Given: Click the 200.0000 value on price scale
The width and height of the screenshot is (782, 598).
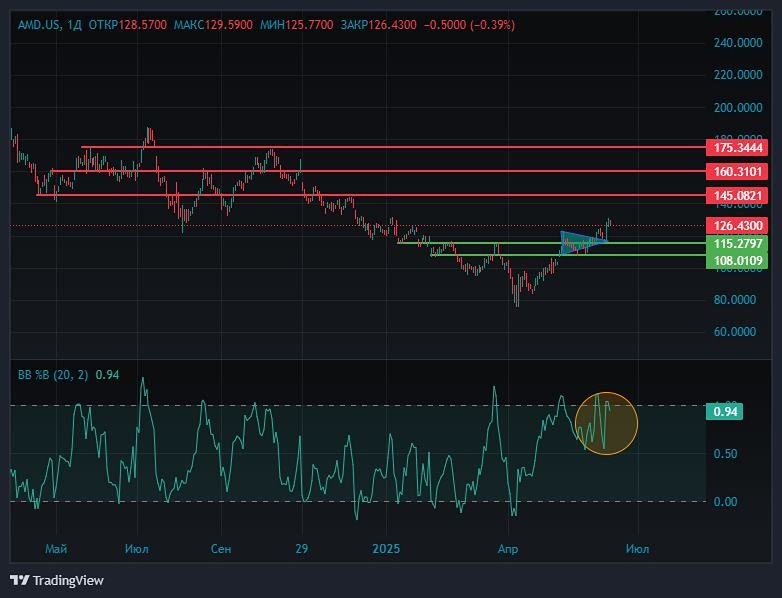Looking at the screenshot, I should [738, 107].
